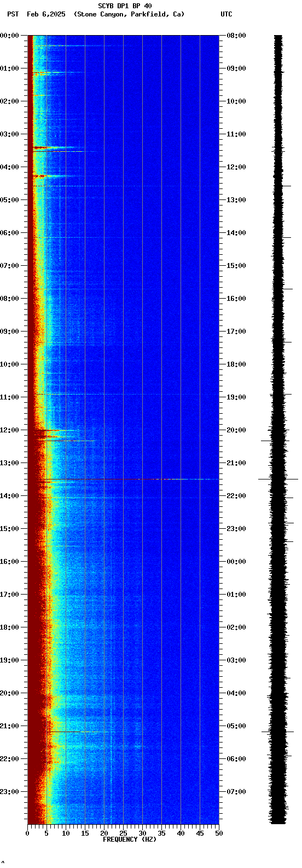The image size is (302, 868).
Task: Select the 20:00 label on the PST axis
Action: pos(10,693)
